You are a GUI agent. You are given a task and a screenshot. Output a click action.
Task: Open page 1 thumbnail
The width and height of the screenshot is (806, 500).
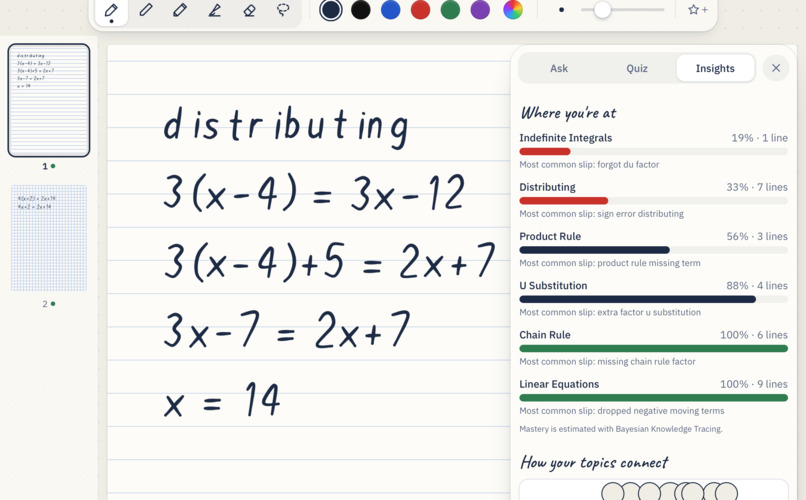coord(49,100)
